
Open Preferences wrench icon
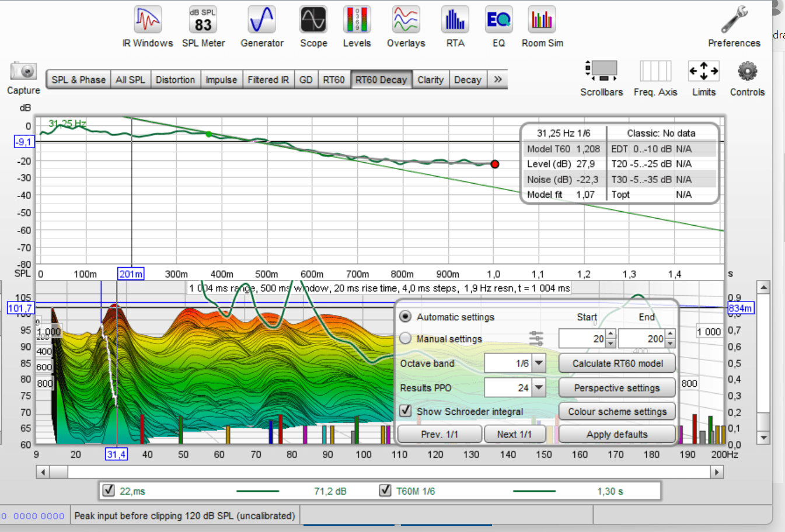tap(734, 26)
